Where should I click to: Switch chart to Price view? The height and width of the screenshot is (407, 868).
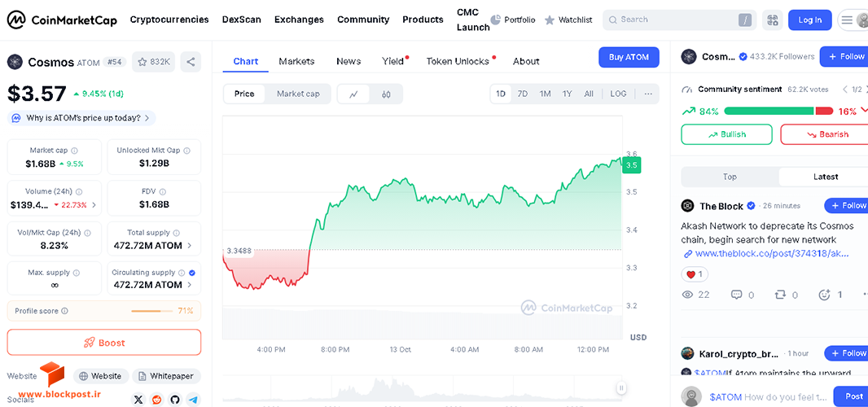244,94
